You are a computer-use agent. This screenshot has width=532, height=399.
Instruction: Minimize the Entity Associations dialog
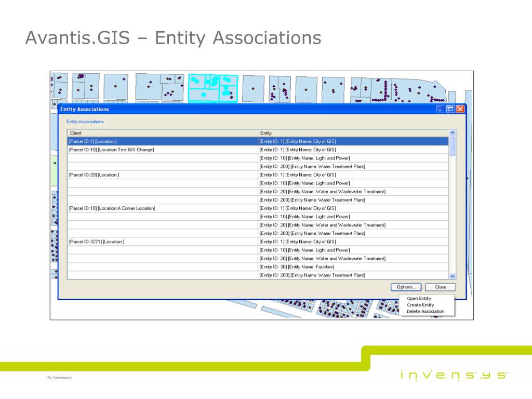pyautogui.click(x=441, y=109)
